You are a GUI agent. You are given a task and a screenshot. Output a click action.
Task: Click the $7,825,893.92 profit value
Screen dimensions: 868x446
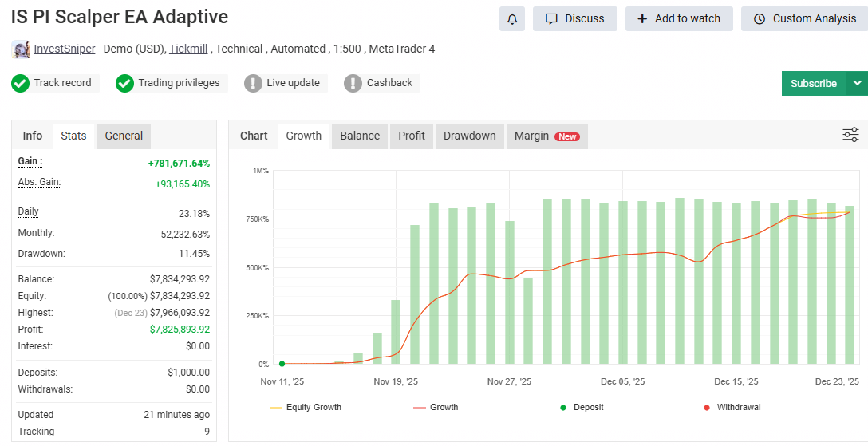[x=180, y=330]
